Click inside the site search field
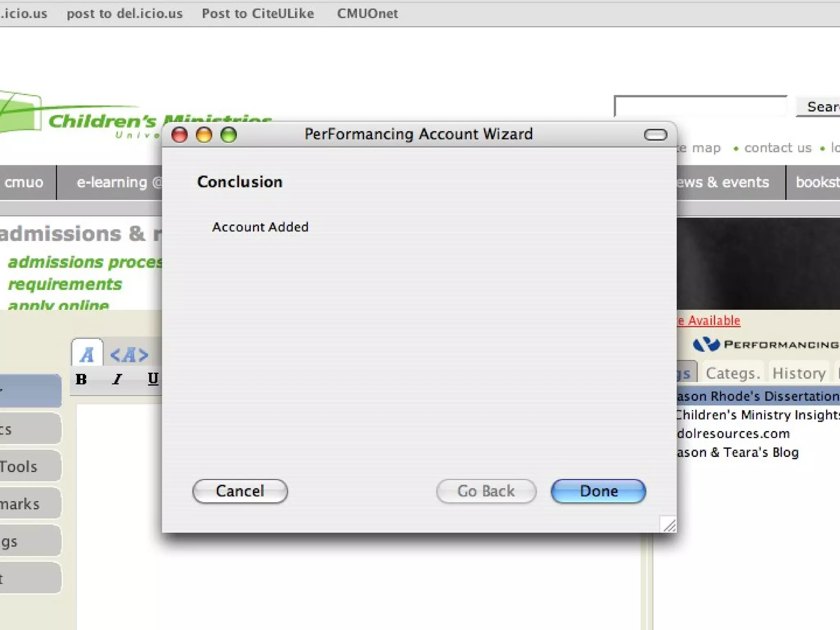 (x=701, y=107)
